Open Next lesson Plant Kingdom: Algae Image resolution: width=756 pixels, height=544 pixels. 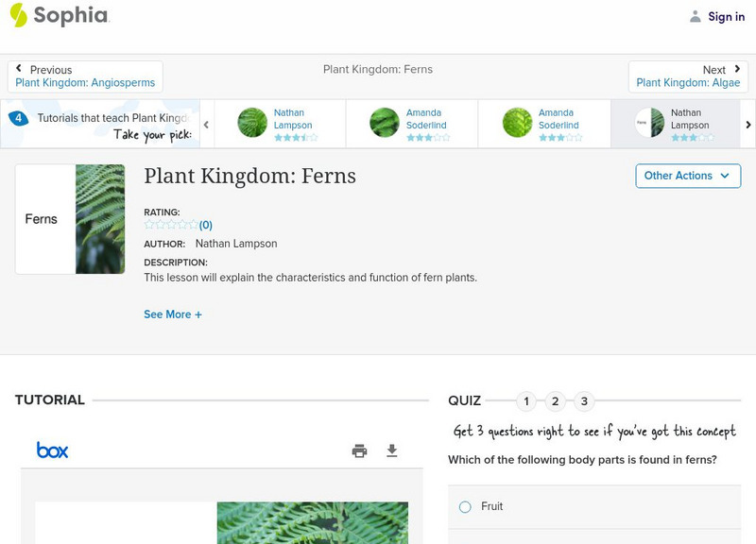688,76
